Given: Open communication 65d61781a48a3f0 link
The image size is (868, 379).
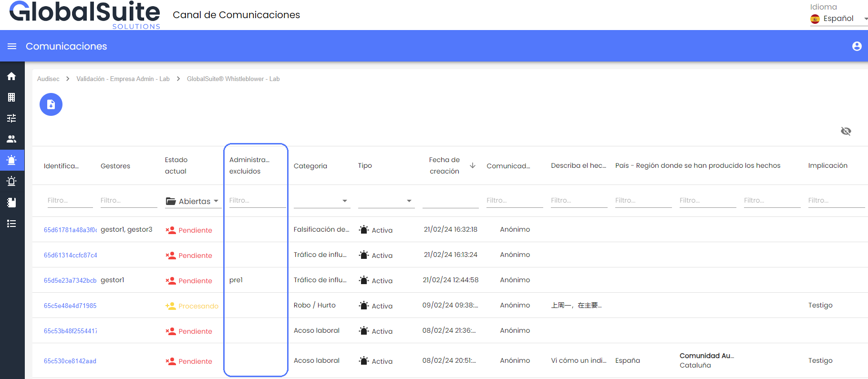Looking at the screenshot, I should pyautogui.click(x=70, y=230).
